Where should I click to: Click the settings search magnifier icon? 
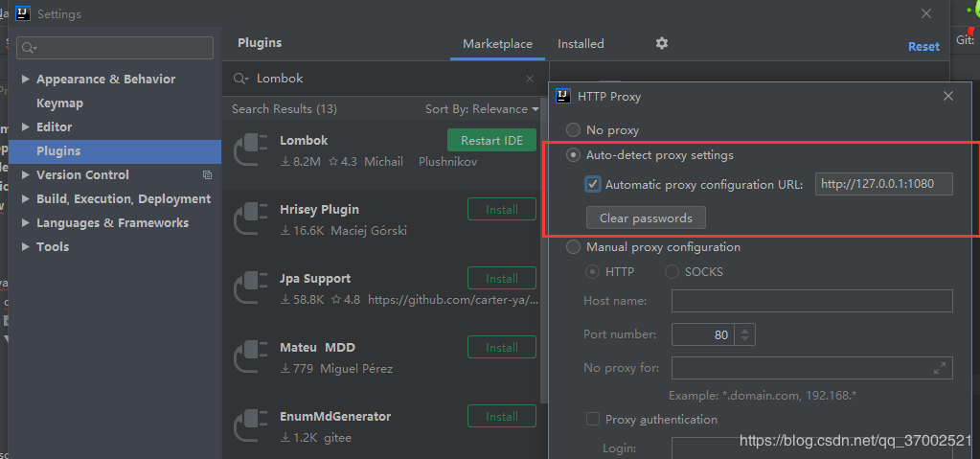point(28,48)
